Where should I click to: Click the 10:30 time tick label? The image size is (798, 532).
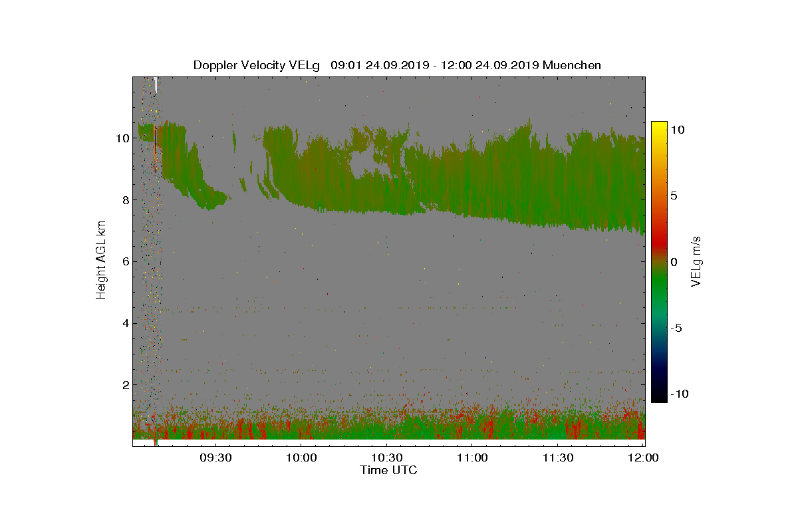click(x=386, y=458)
